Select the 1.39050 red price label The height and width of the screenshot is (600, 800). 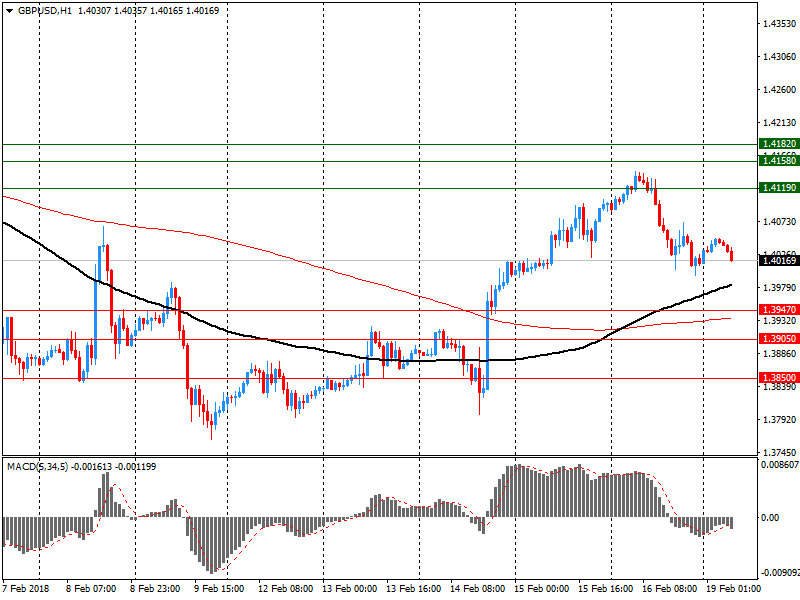(x=779, y=339)
